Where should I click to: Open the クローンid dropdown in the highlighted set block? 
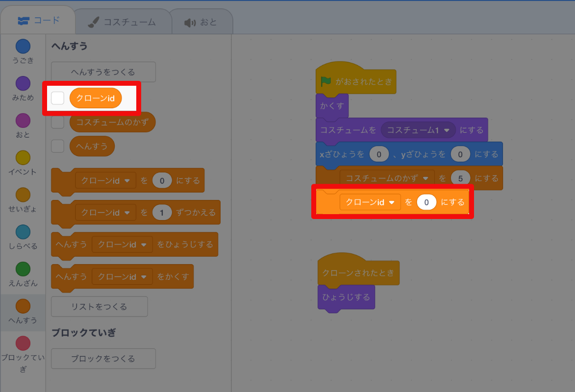[x=370, y=202]
